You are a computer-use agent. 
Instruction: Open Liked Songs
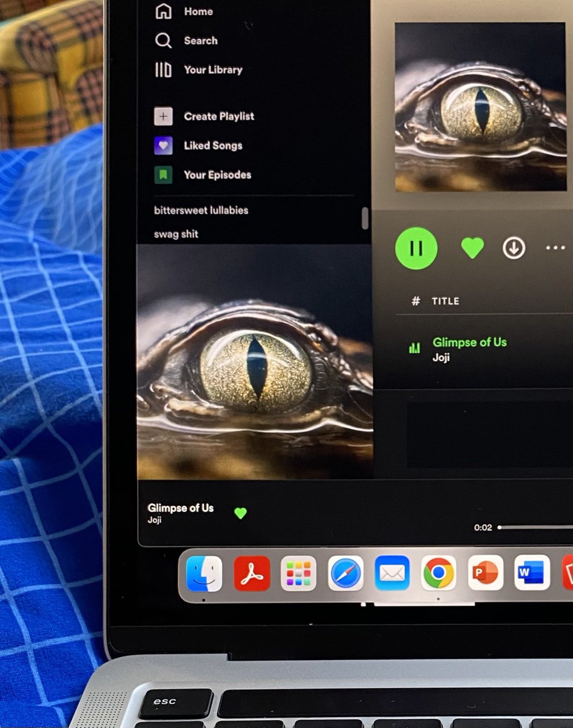pyautogui.click(x=213, y=146)
